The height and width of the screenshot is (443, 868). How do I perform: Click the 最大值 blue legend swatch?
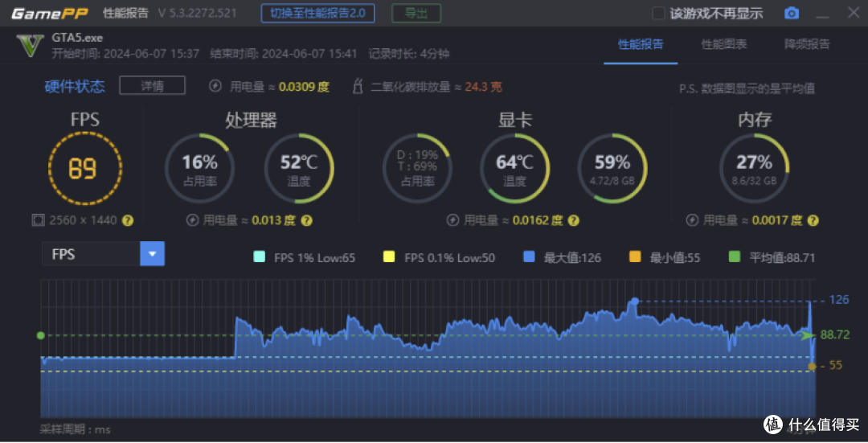coord(529,256)
